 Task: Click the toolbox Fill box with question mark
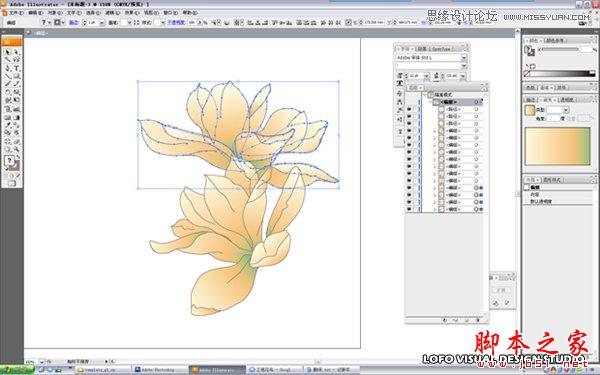click(x=9, y=160)
